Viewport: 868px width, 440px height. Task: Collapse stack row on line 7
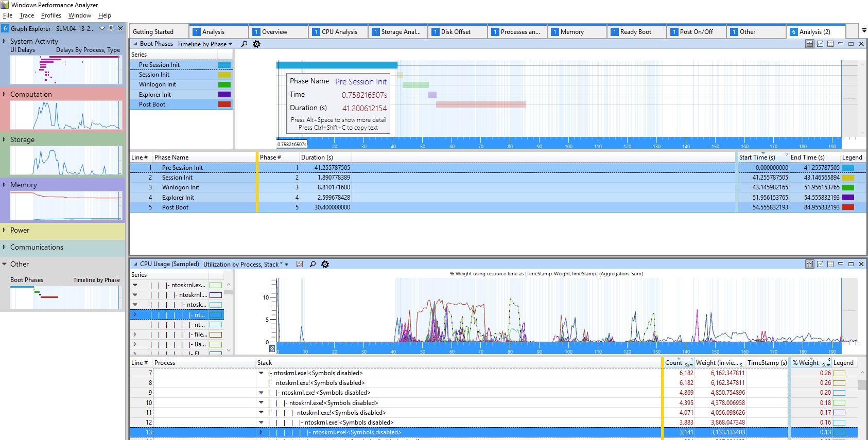pos(261,373)
